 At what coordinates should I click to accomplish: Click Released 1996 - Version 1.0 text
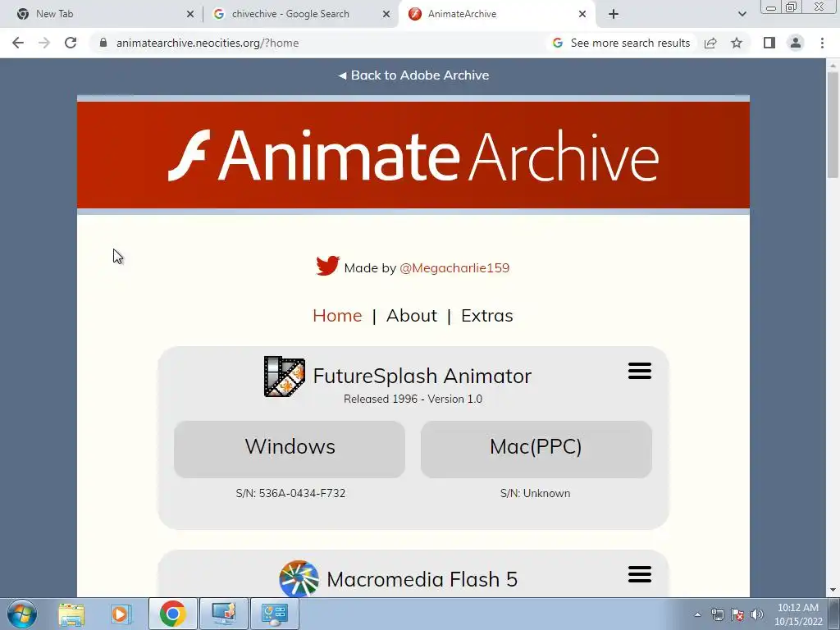(413, 399)
